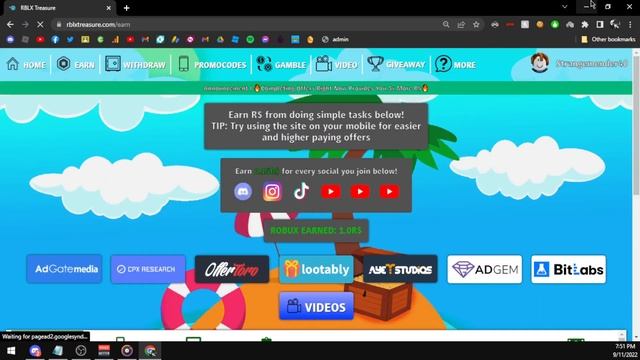This screenshot has width=640, height=360.
Task: Open the Facebook bookmark
Action: [x=55, y=39]
